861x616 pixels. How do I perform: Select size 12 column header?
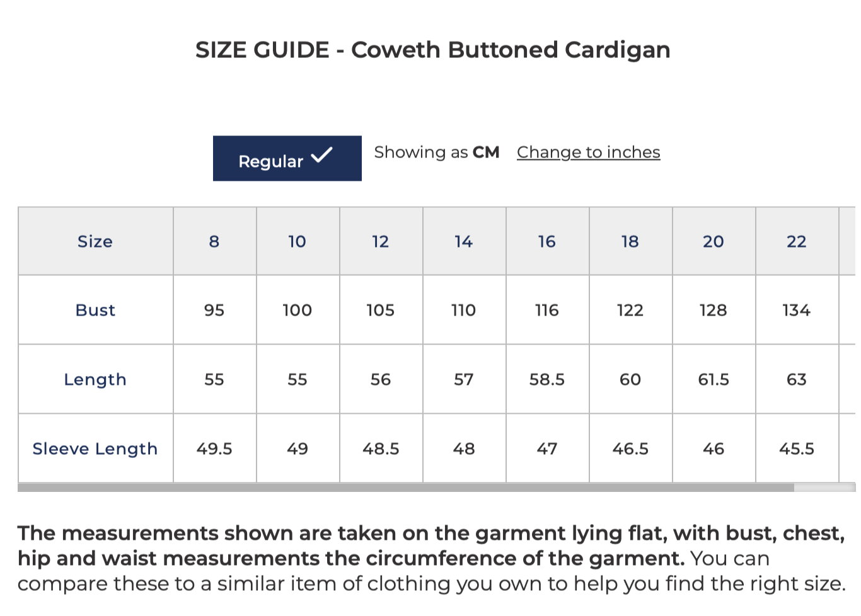tap(381, 241)
